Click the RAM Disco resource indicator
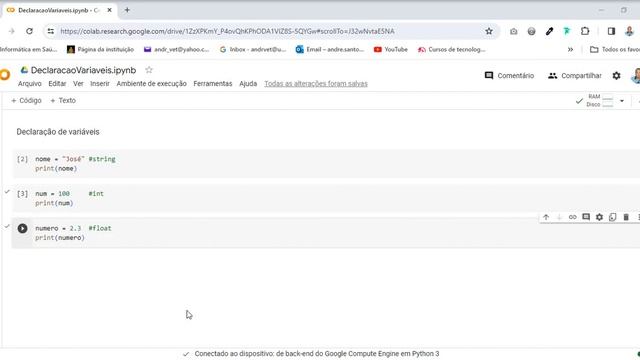Image resolution: width=640 pixels, height=360 pixels. [x=600, y=100]
